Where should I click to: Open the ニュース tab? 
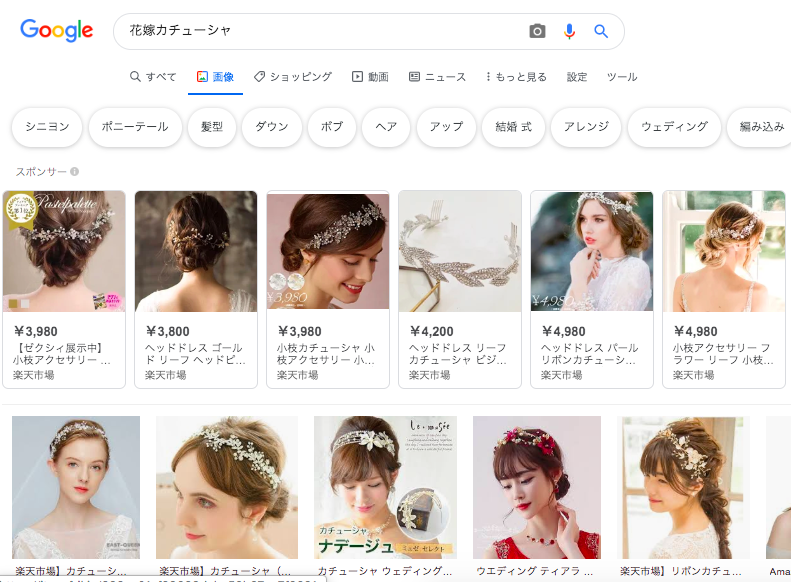(x=437, y=77)
